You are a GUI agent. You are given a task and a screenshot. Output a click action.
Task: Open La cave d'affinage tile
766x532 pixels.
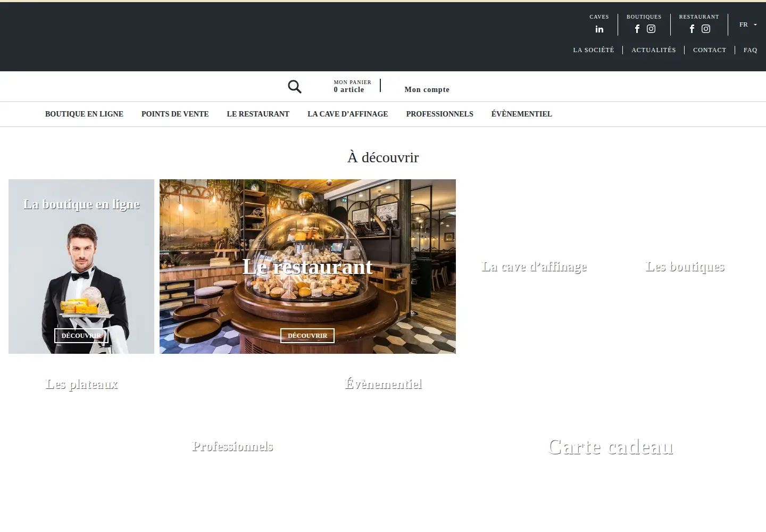(534, 267)
